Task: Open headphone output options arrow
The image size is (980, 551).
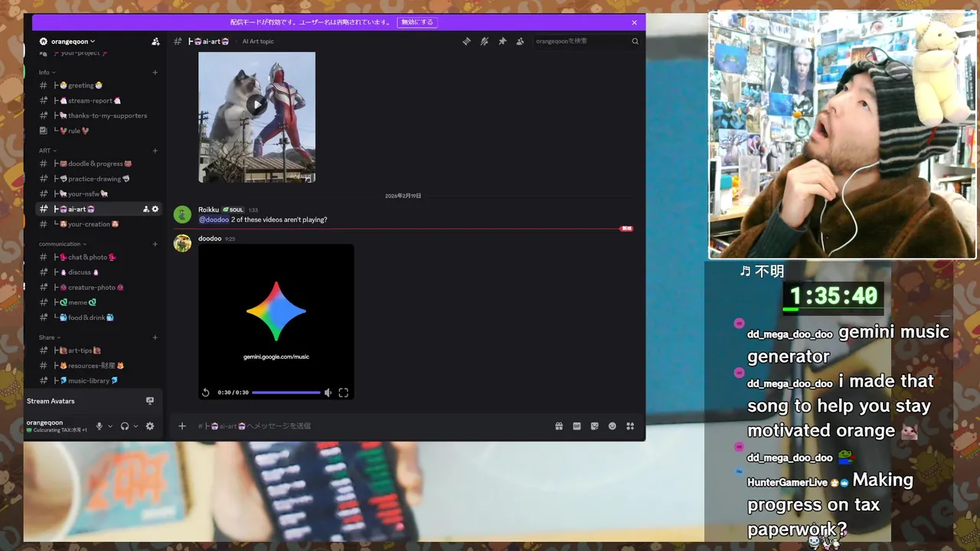Action: (x=136, y=426)
